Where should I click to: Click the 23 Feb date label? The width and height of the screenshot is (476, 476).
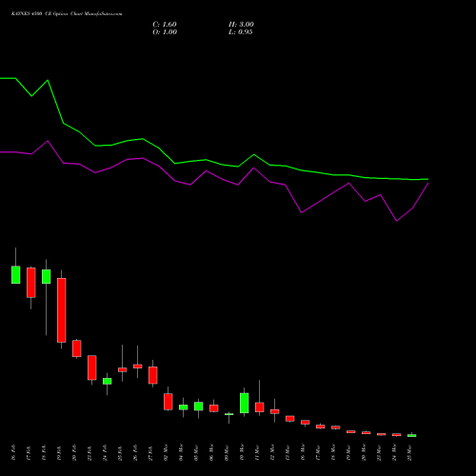coord(89,452)
